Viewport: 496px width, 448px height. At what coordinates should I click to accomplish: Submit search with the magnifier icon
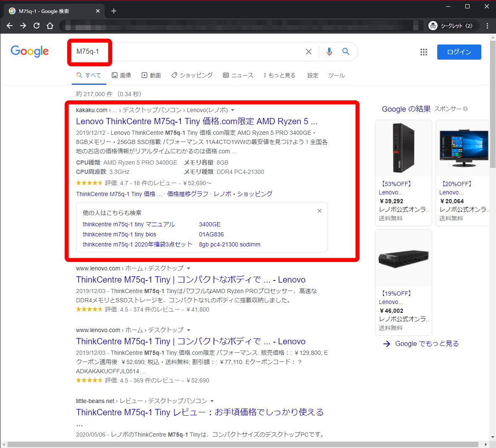click(346, 52)
